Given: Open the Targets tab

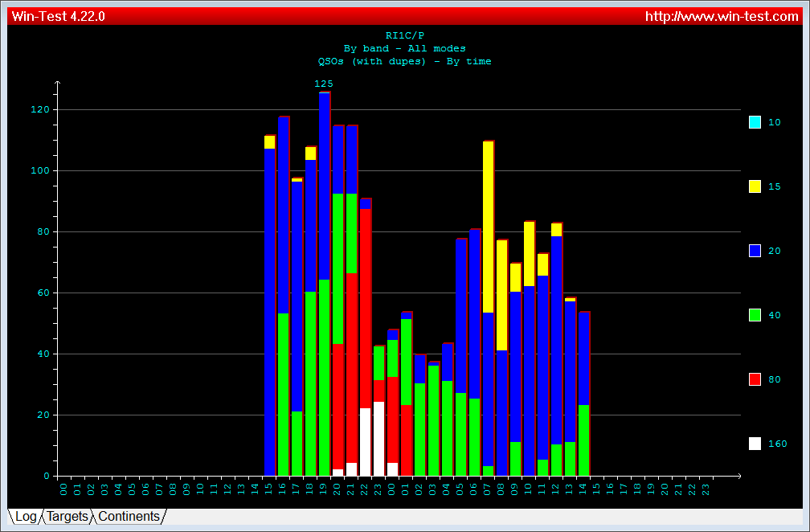Looking at the screenshot, I should coord(67,517).
